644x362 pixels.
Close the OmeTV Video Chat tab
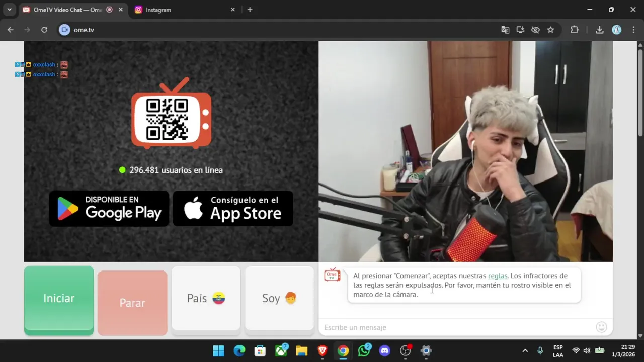[x=120, y=10]
